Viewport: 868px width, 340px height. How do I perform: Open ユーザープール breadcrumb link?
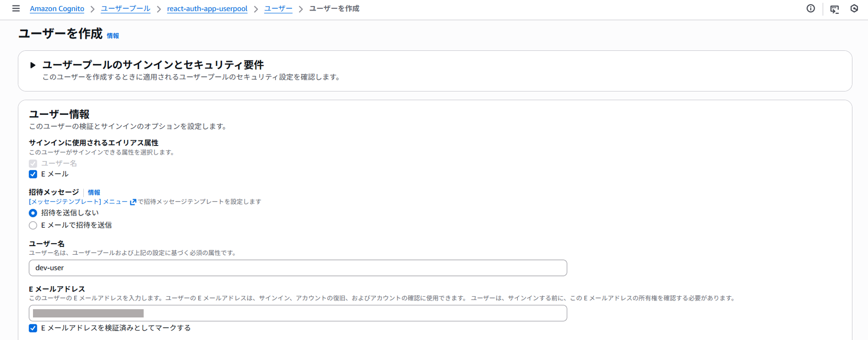pos(125,9)
